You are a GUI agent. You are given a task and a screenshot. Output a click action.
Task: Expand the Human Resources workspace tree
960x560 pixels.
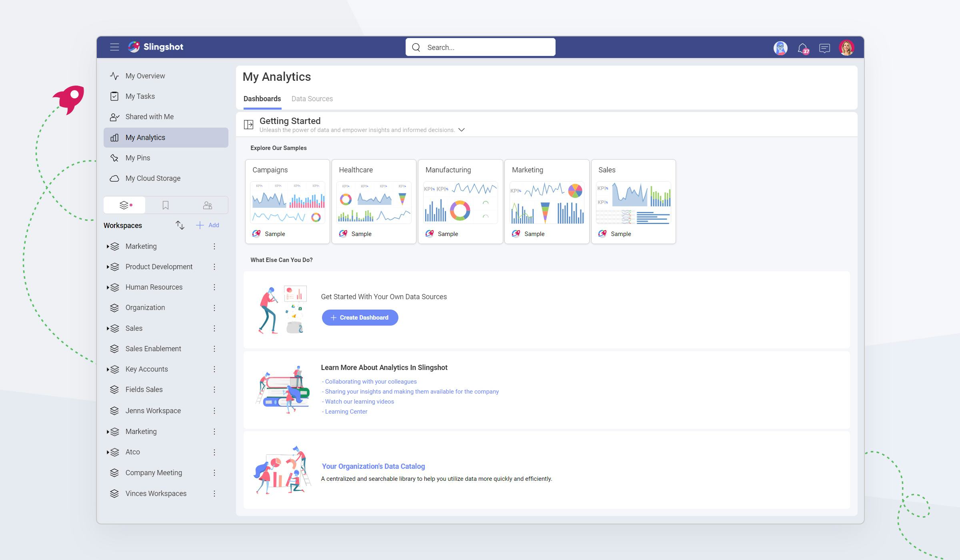pyautogui.click(x=108, y=287)
